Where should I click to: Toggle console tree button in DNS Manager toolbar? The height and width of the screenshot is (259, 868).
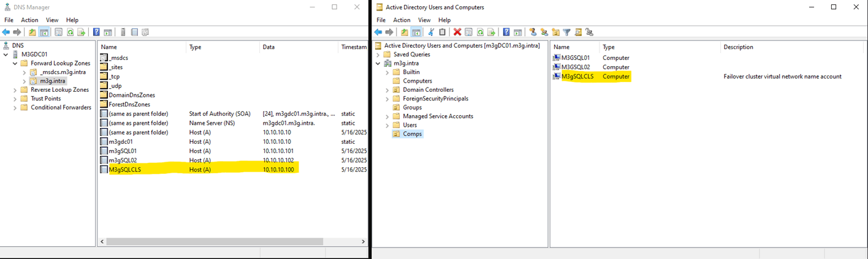[44, 32]
